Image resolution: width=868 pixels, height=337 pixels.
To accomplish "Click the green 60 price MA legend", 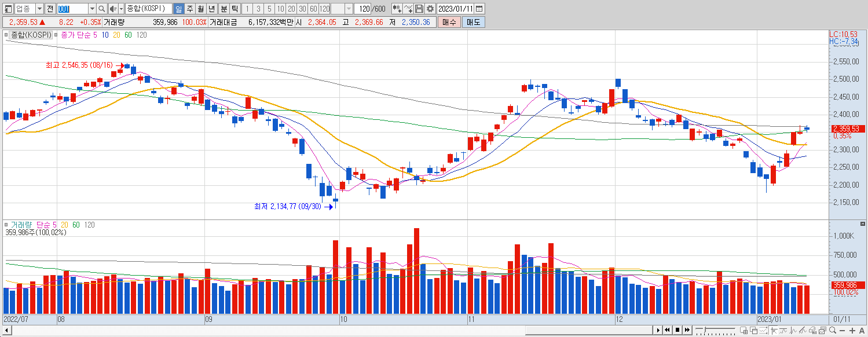I will pyautogui.click(x=128, y=35).
